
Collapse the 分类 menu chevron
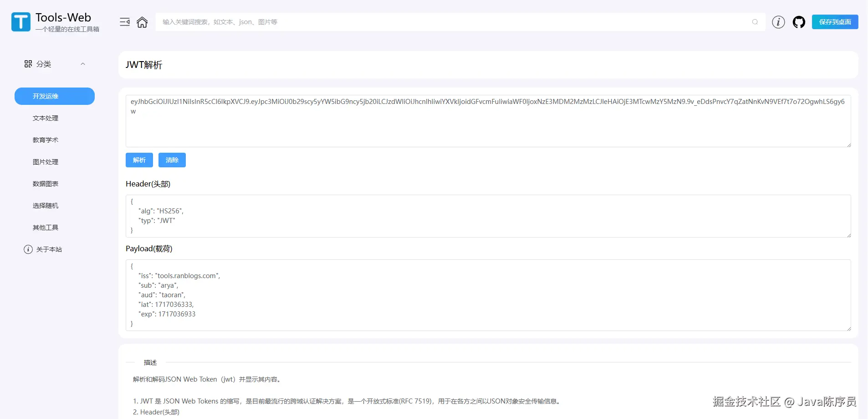point(83,64)
